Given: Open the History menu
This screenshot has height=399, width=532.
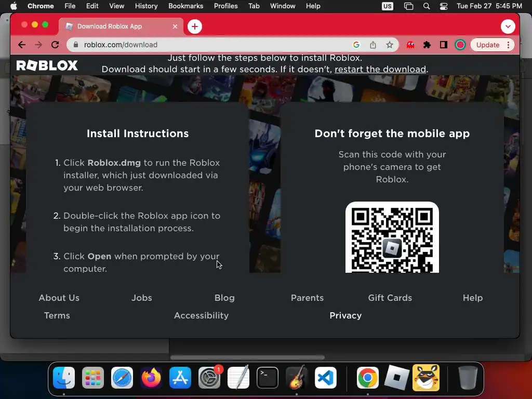Looking at the screenshot, I should click(146, 6).
